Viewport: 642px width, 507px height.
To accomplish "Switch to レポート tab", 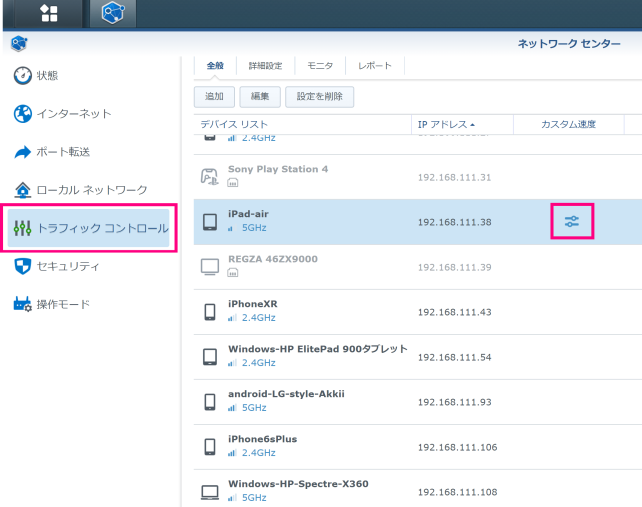I will point(375,66).
